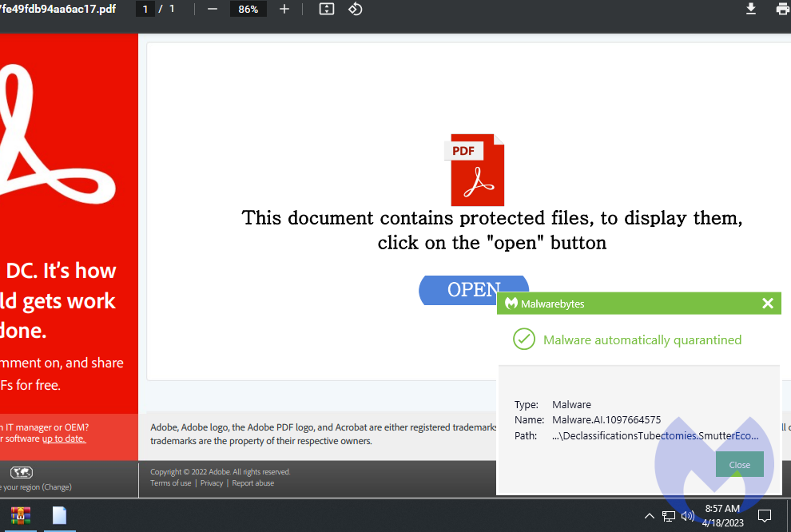Click the globe region icon
The width and height of the screenshot is (791, 532).
coord(22,472)
